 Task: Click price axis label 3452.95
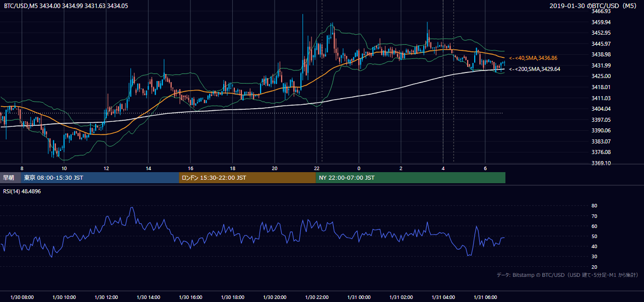[x=601, y=33]
